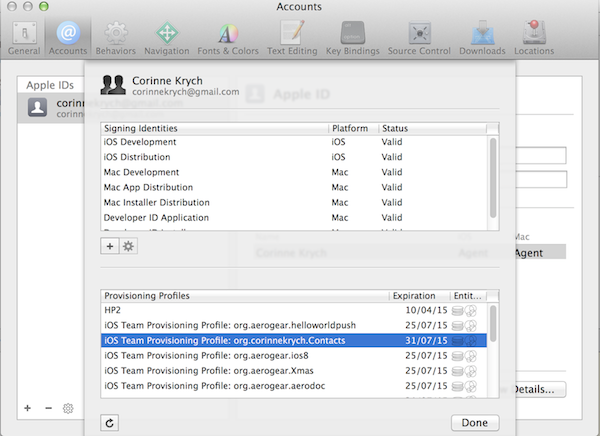Viewport: 600px width, 436px height.
Task: Refresh provisioning profiles with reload button
Action: (109, 423)
